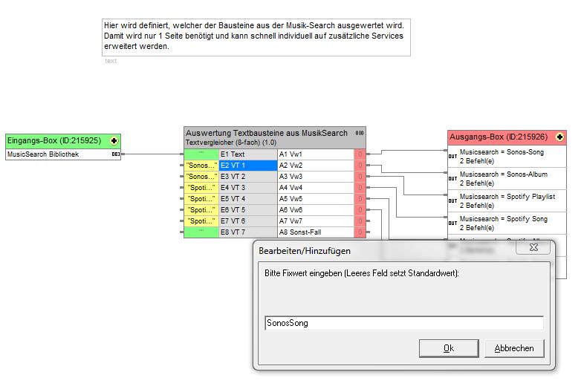
Task: Select the E1 Text input row
Action: (247, 154)
